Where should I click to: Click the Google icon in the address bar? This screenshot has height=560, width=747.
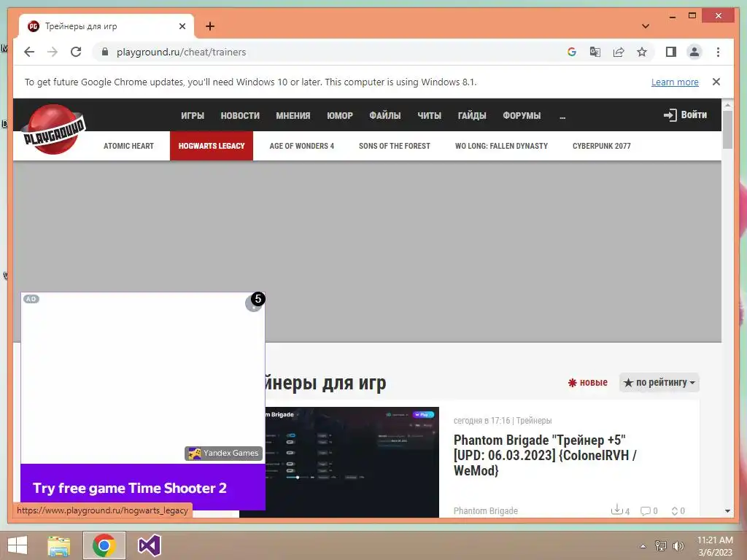572,52
